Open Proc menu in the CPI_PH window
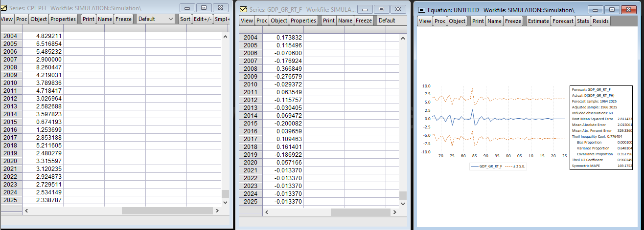Image resolution: width=644 pixels, height=230 pixels. pyautogui.click(x=22, y=19)
